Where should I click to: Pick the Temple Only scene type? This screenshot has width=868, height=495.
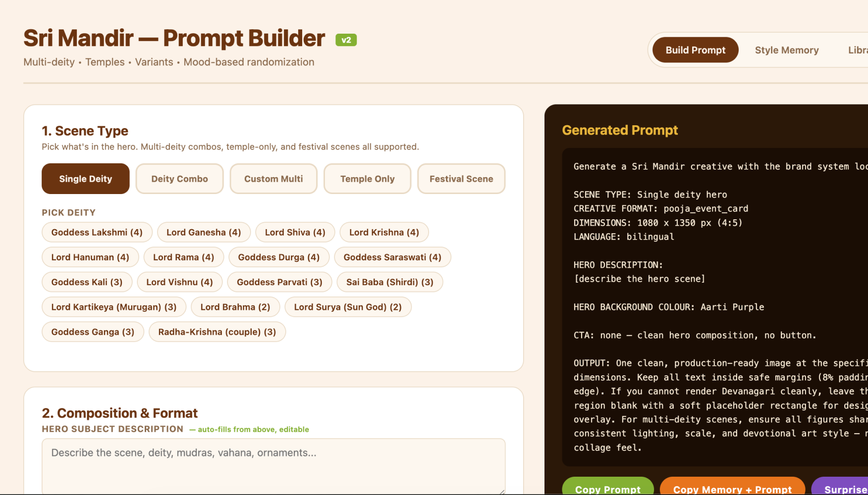(x=367, y=179)
